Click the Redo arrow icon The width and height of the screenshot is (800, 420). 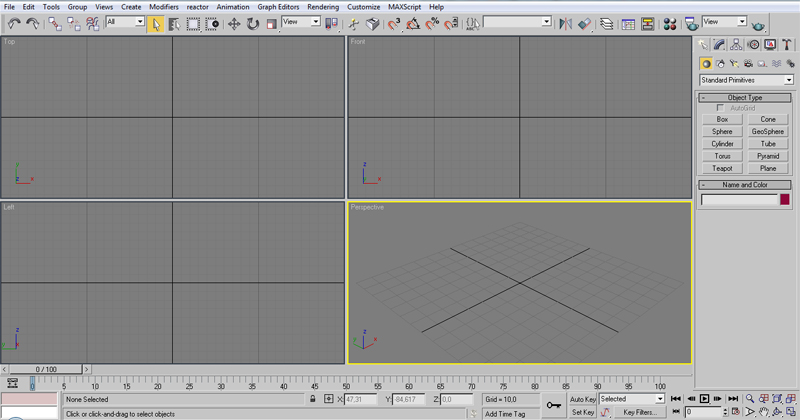point(33,23)
